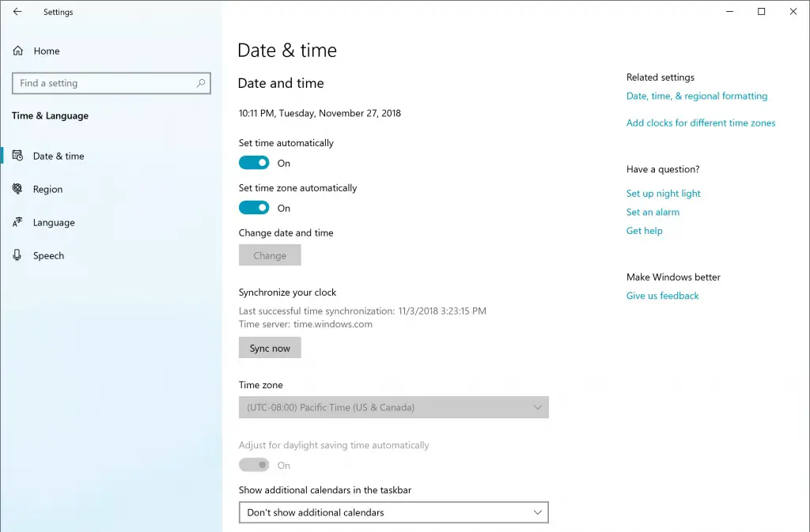Click the Time & Language heading
810x532 pixels.
tap(50, 115)
